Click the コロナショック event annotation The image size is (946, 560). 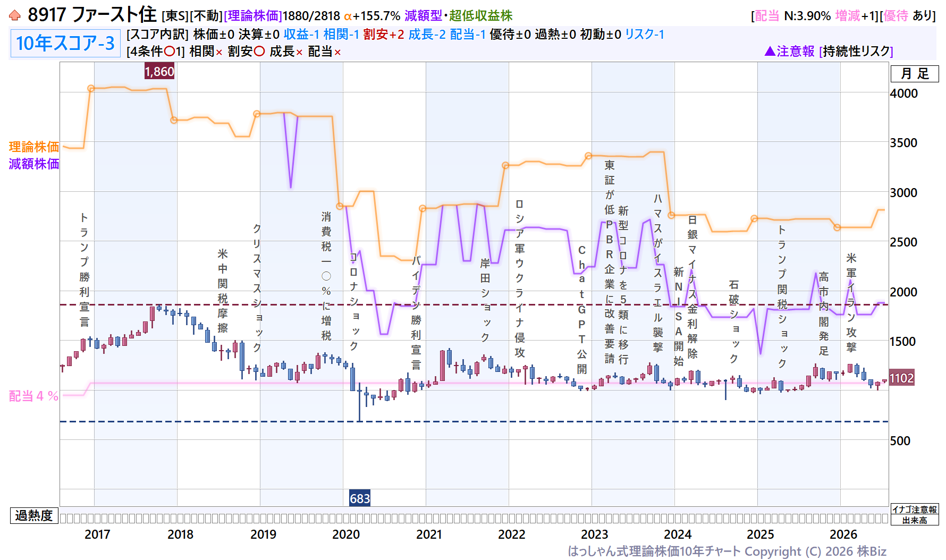(x=353, y=301)
